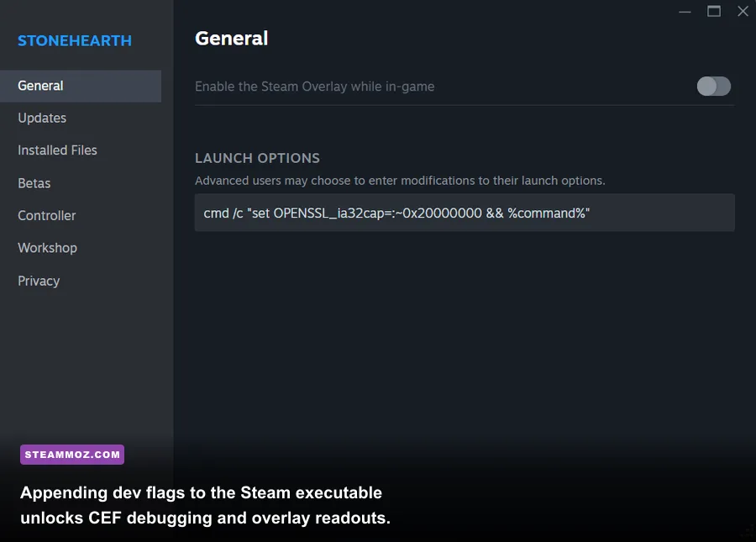Viewport: 756px width, 542px height.
Task: Click the STONEHEARTH game title
Action: click(x=75, y=40)
